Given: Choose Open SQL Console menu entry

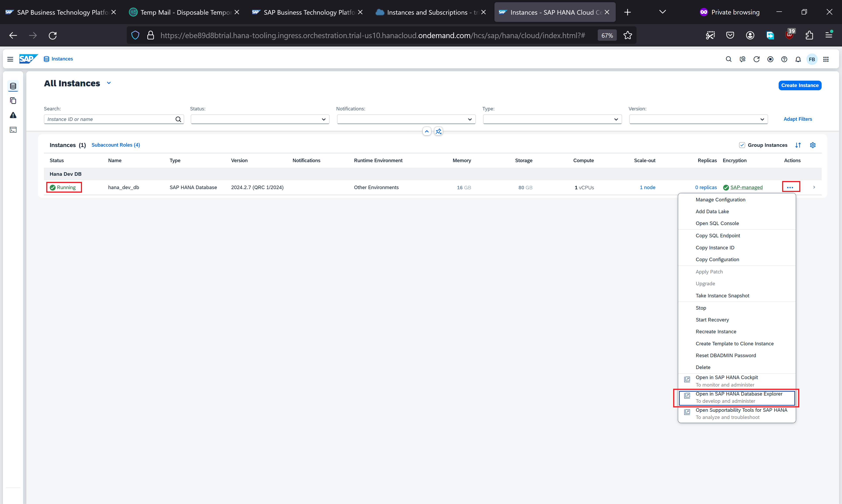Looking at the screenshot, I should click(717, 223).
